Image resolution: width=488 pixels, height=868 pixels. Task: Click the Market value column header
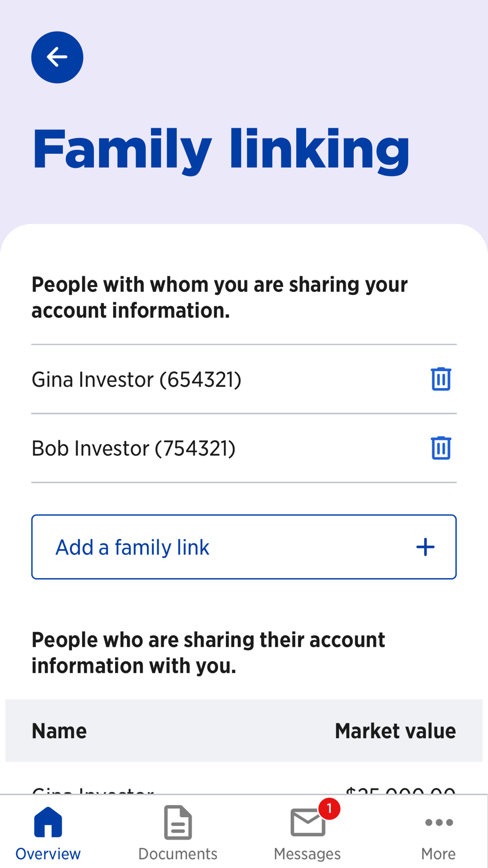(395, 731)
